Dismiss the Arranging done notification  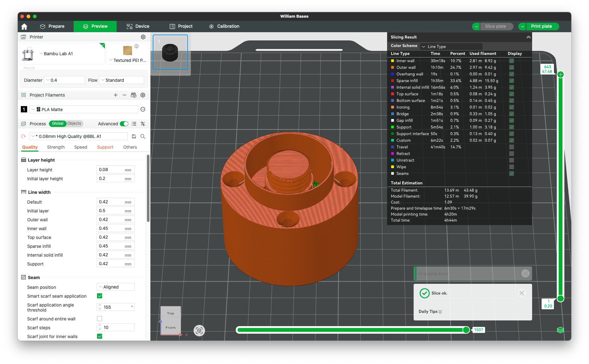(x=525, y=273)
